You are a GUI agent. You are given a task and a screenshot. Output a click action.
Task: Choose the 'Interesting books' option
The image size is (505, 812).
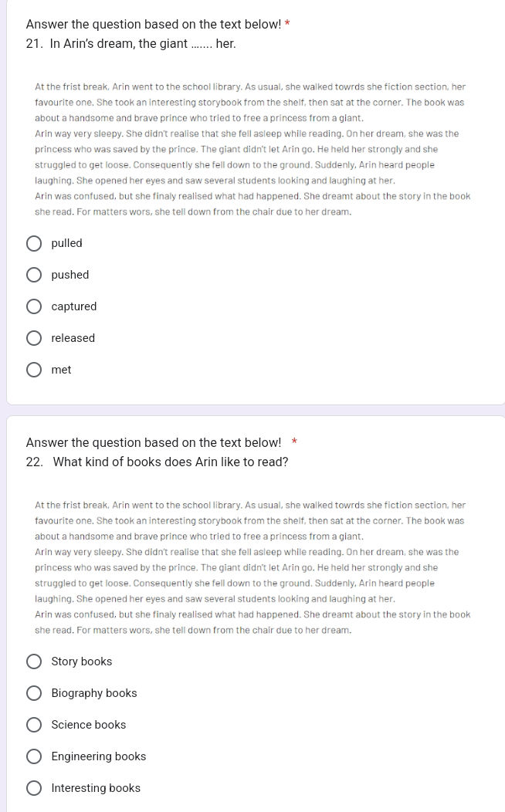(x=34, y=788)
